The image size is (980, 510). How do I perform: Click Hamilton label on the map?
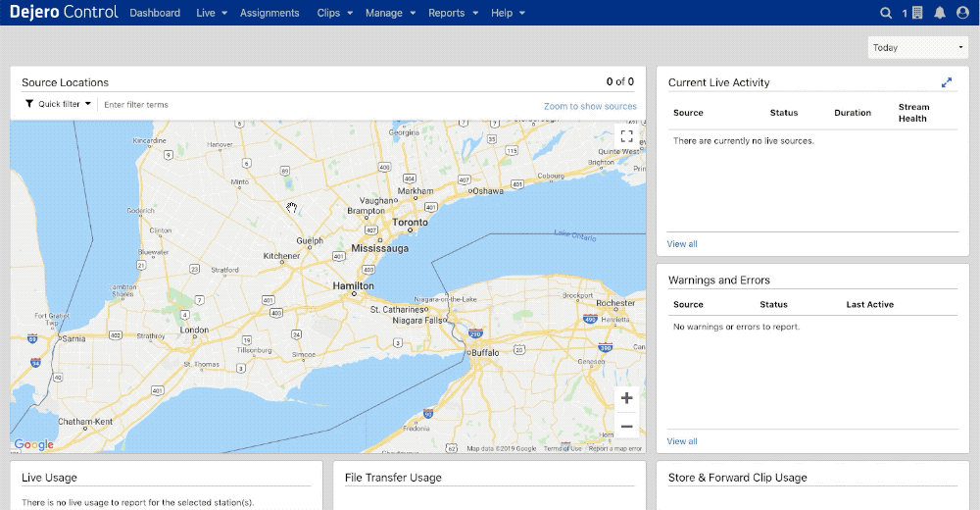pos(353,286)
